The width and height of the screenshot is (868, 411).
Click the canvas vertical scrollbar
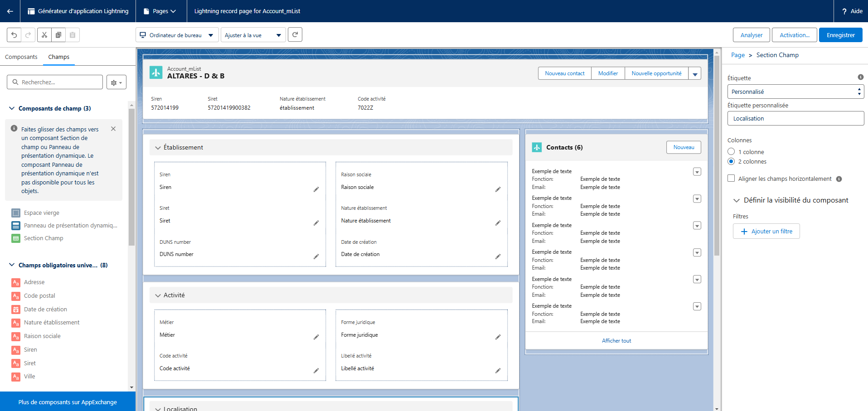click(717, 156)
